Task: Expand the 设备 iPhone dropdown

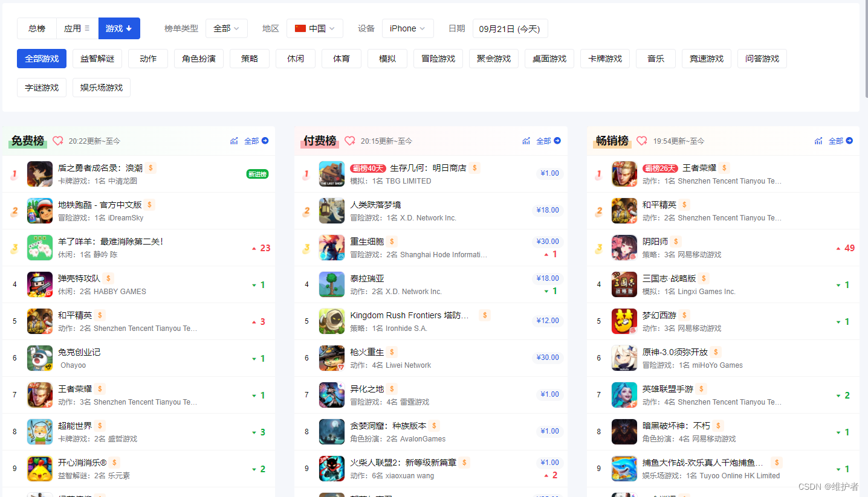Action: pyautogui.click(x=408, y=28)
